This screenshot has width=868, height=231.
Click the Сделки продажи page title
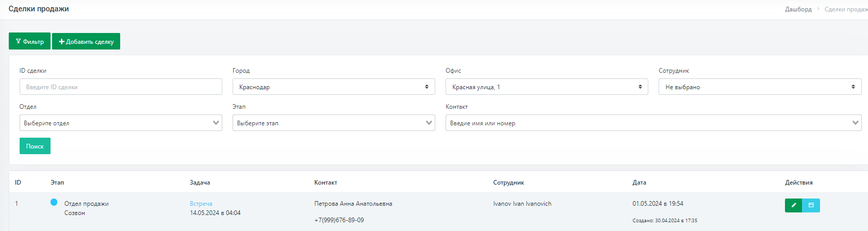coord(39,9)
